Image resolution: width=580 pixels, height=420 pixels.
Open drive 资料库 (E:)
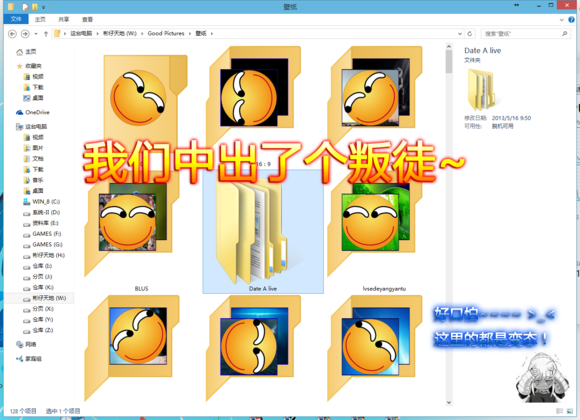[41, 223]
